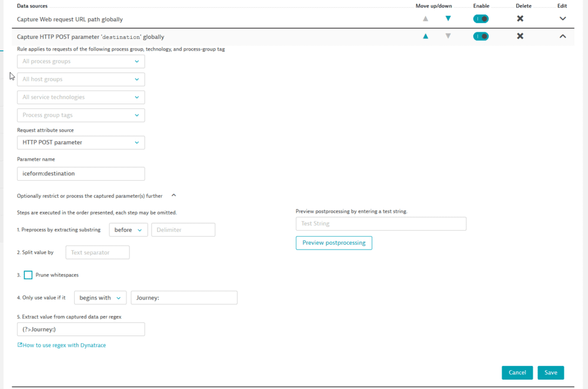Click the Preview postprocessing button
The image size is (588, 389).
point(333,242)
